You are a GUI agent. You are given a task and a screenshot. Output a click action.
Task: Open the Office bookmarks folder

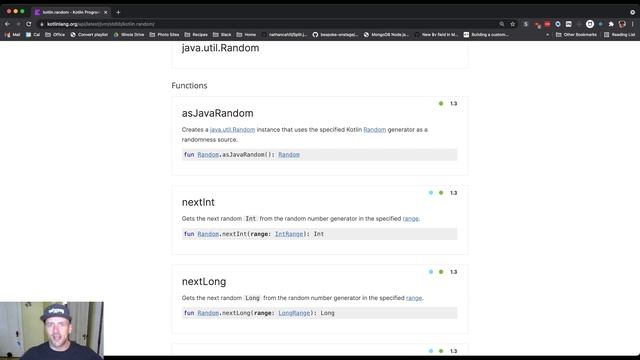[55, 35]
